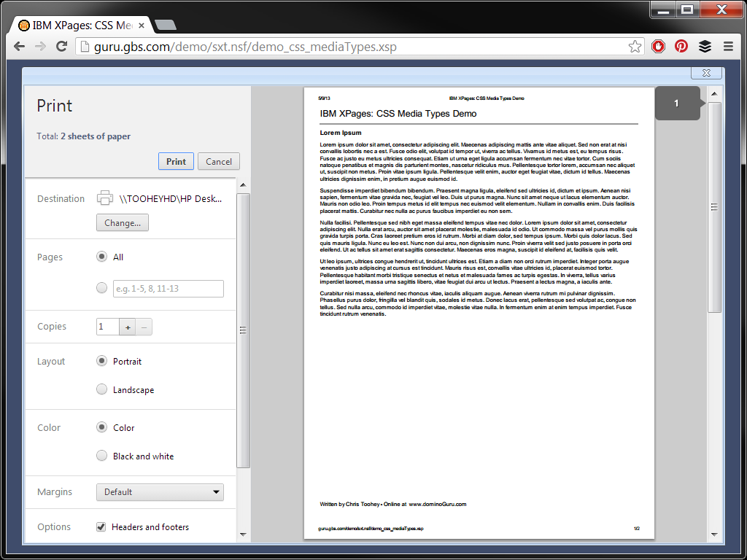Click the print preview page thumbnail

pyautogui.click(x=479, y=313)
